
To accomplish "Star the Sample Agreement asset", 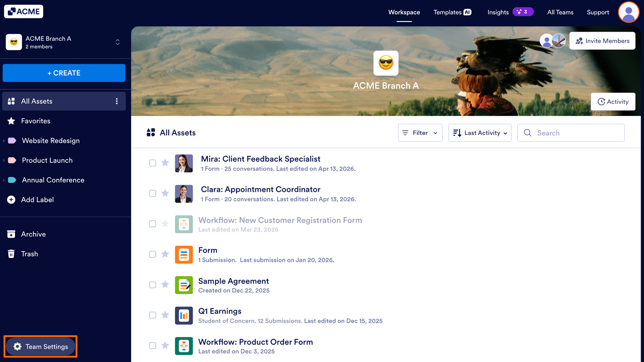I will pyautogui.click(x=165, y=285).
